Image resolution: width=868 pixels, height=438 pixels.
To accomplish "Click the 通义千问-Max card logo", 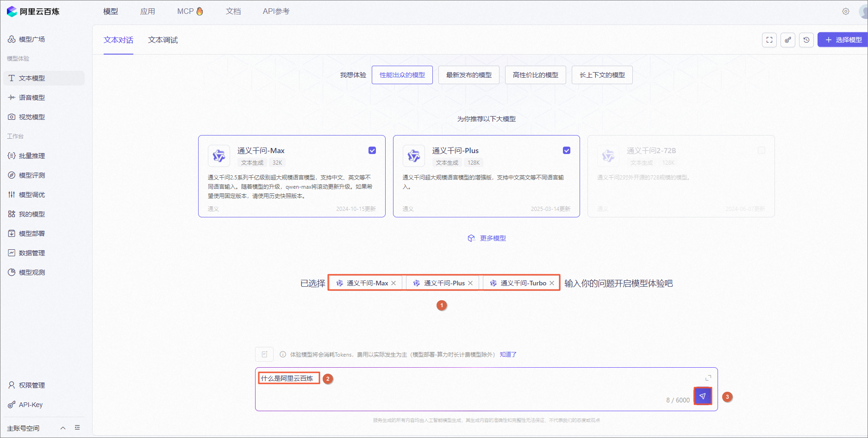I will click(x=219, y=155).
